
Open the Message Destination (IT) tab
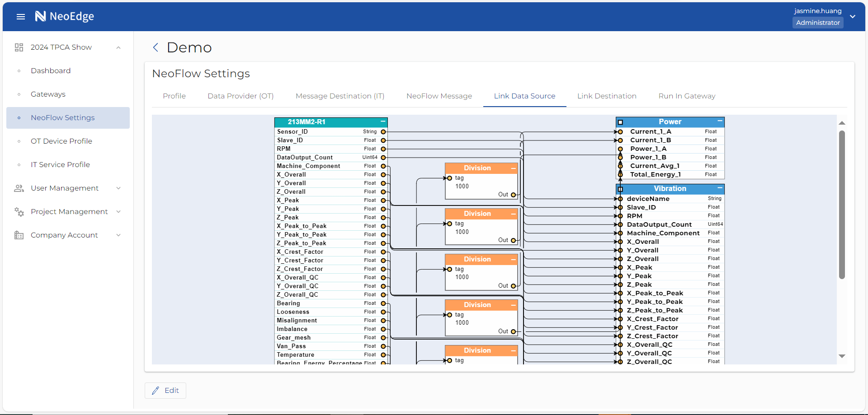click(340, 96)
